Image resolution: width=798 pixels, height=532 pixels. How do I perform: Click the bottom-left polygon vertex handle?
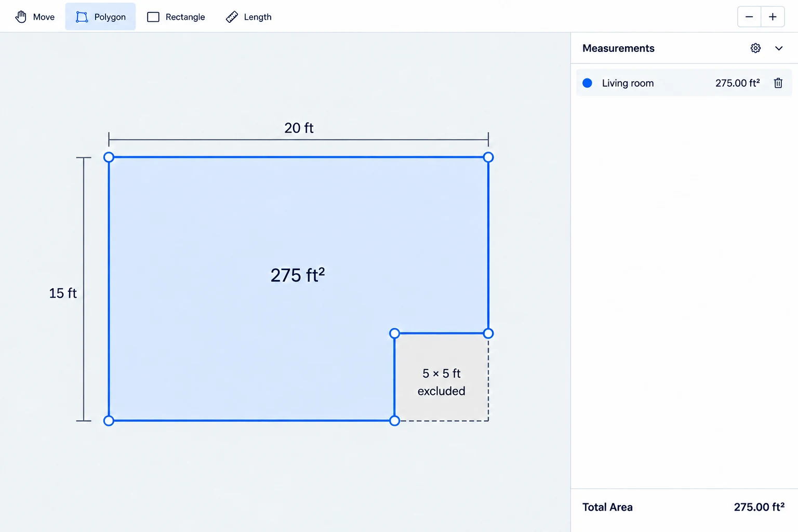109,421
